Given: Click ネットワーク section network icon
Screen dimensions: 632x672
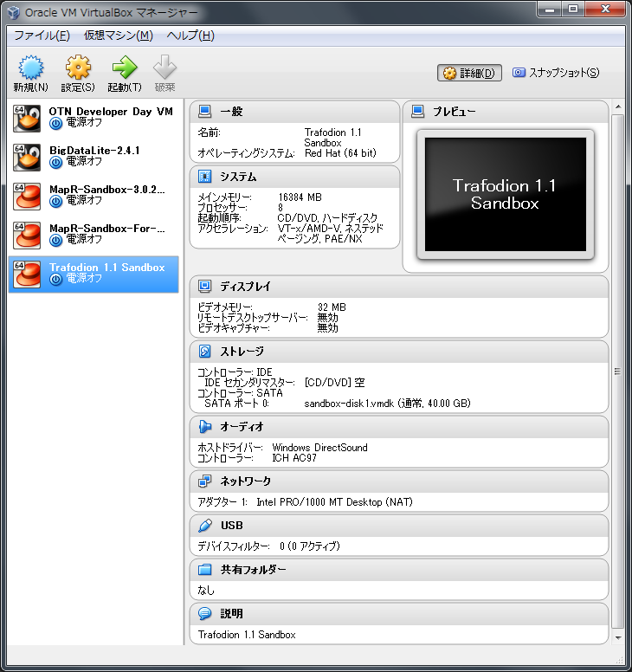Looking at the screenshot, I should (204, 481).
